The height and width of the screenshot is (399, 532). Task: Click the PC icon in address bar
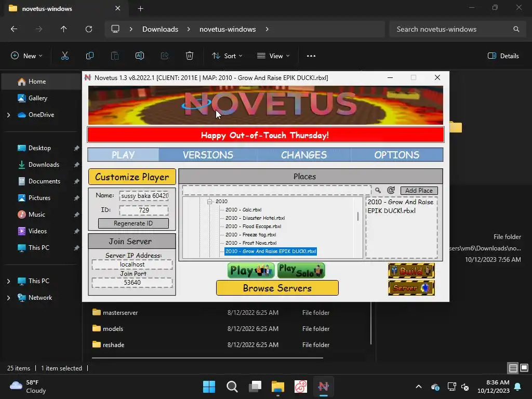(115, 29)
